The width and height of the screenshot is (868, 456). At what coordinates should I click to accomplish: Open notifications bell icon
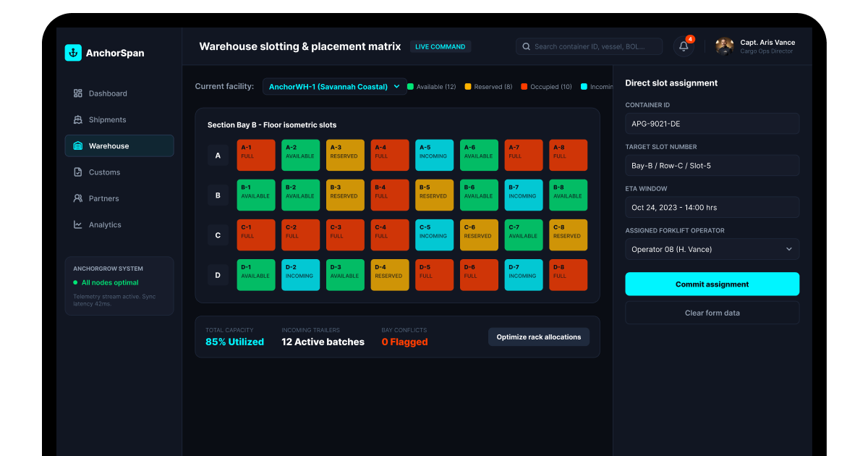tap(684, 46)
